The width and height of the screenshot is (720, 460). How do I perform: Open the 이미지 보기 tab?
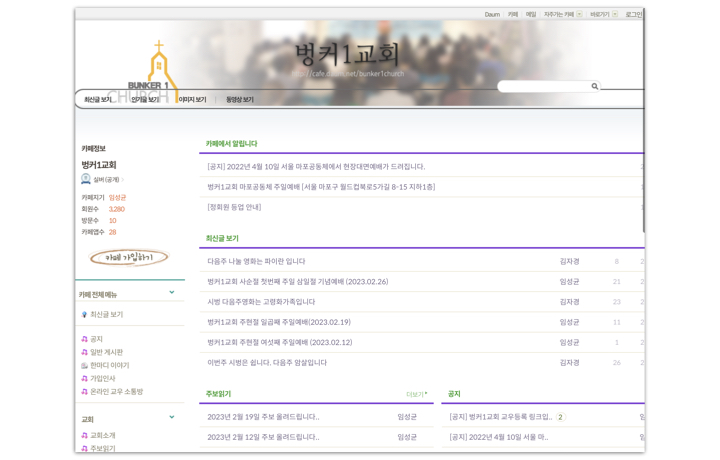pyautogui.click(x=192, y=99)
